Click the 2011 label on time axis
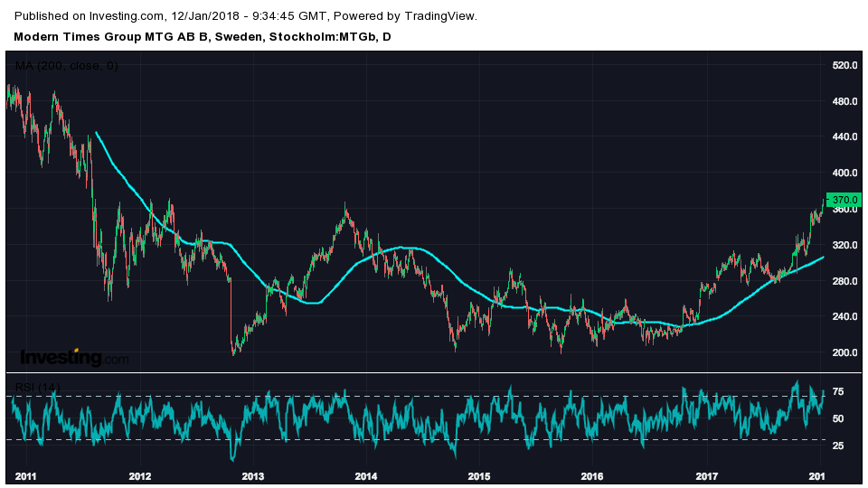The image size is (868, 488). tap(26, 476)
